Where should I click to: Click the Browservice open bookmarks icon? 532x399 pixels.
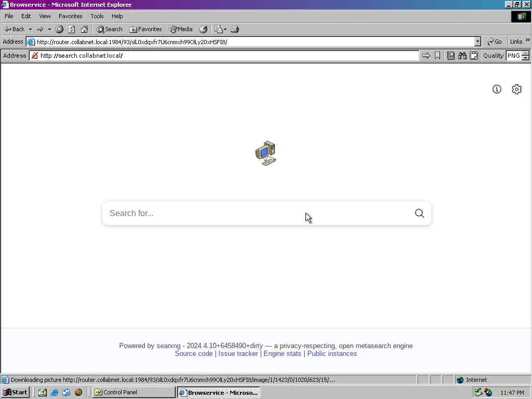point(450,56)
